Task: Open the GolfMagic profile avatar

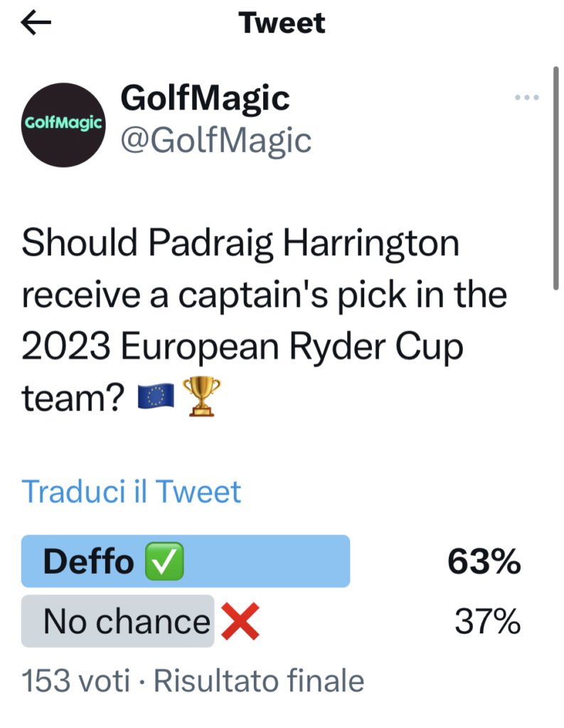Action: coord(63,124)
